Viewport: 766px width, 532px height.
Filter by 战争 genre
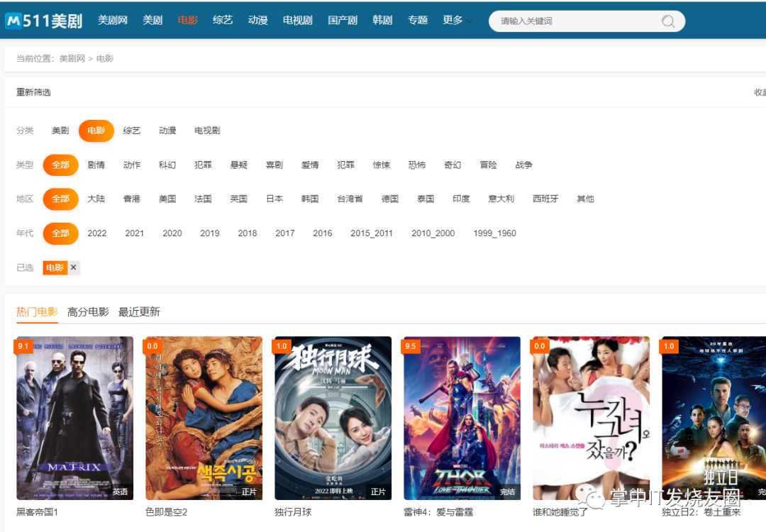click(x=524, y=165)
